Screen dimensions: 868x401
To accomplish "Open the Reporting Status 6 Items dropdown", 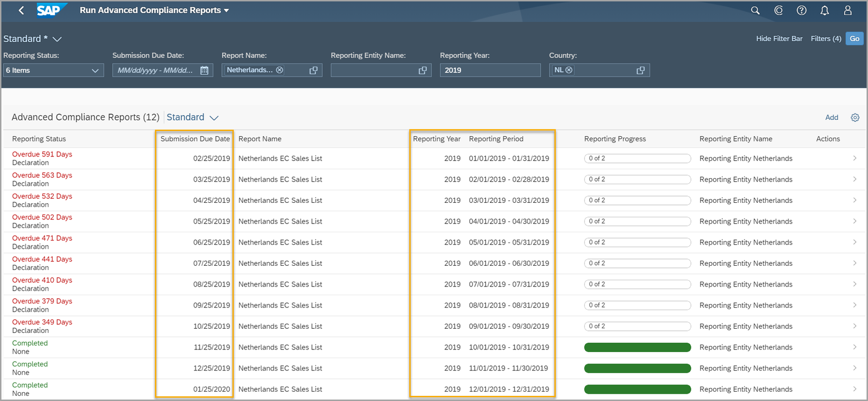I will [54, 70].
